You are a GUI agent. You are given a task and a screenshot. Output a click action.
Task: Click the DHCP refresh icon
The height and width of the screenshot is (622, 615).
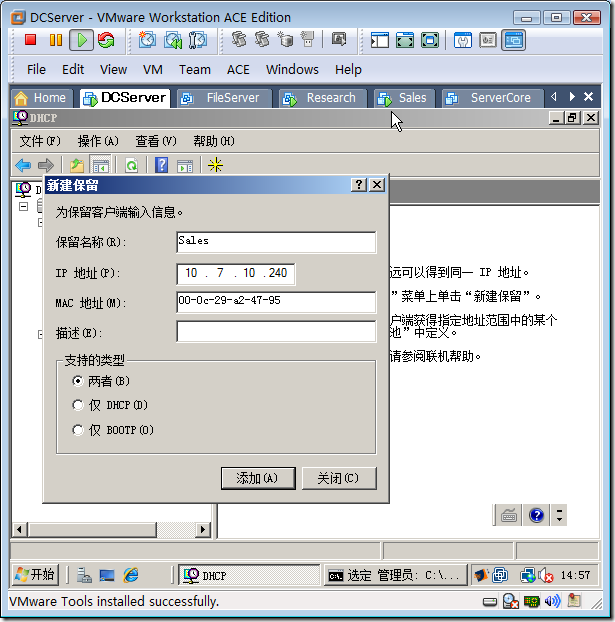pos(131,165)
